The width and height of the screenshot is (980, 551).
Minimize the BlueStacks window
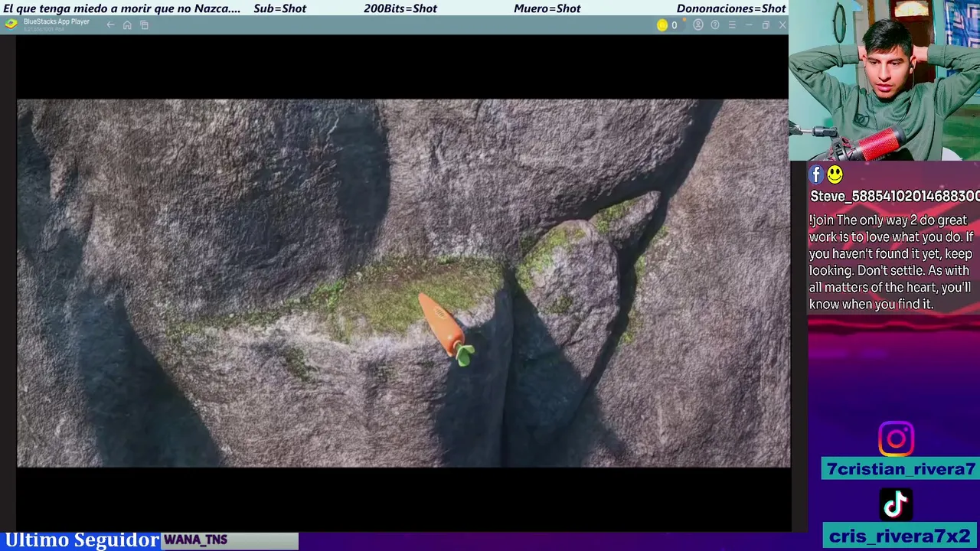(x=749, y=25)
